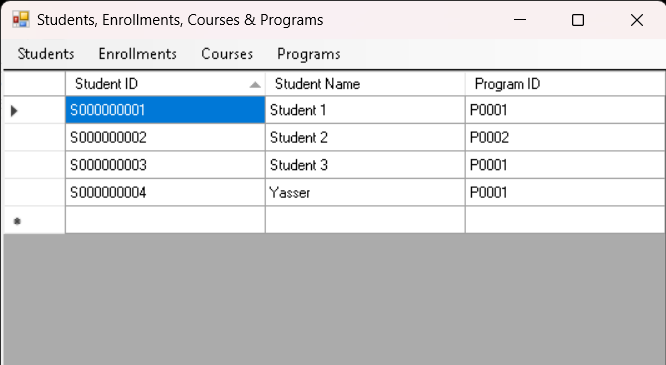Select cell S000000002
Image resolution: width=666 pixels, height=365 pixels.
point(165,137)
